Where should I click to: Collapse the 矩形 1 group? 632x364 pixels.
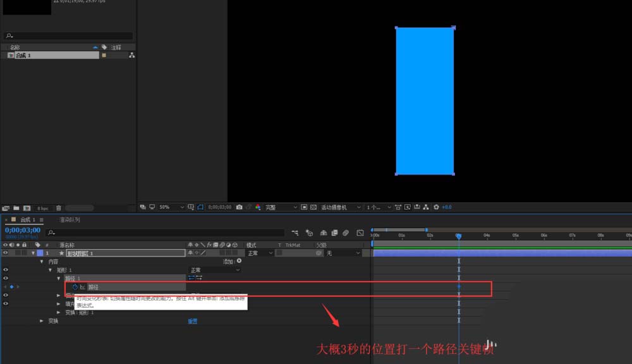(x=50, y=270)
